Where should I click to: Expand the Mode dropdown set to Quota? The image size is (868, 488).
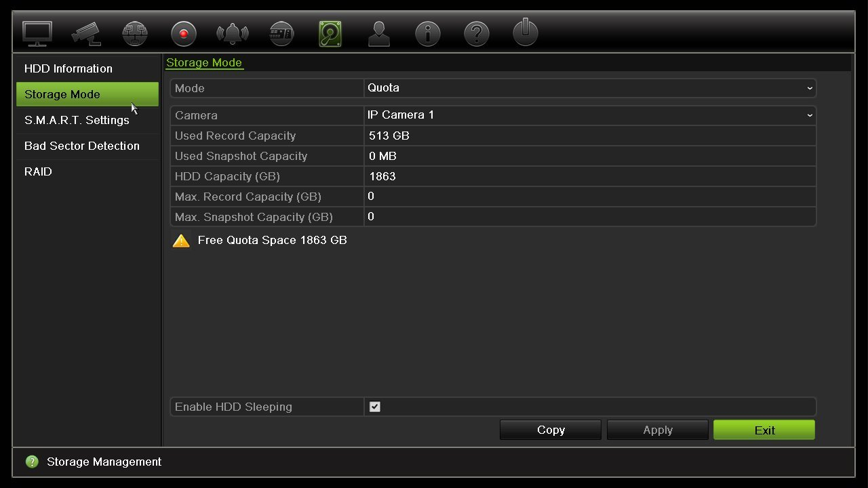pyautogui.click(x=590, y=88)
